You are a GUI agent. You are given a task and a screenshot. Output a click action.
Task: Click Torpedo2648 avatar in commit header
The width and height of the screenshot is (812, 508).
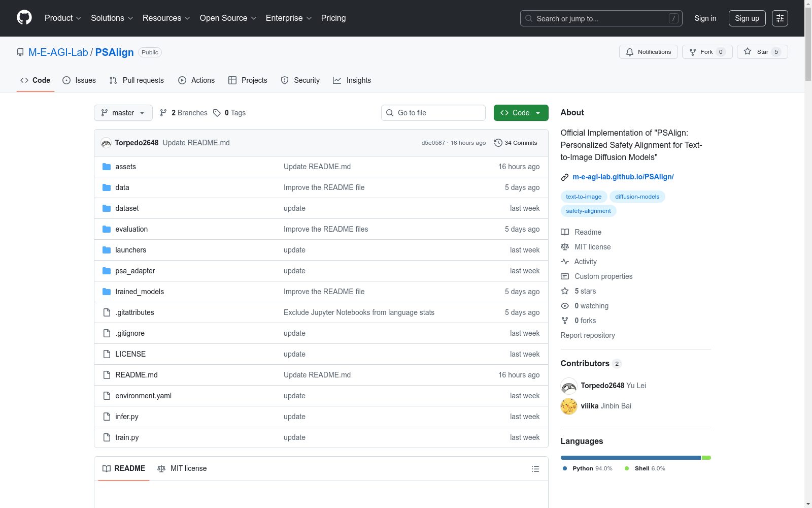tap(106, 143)
